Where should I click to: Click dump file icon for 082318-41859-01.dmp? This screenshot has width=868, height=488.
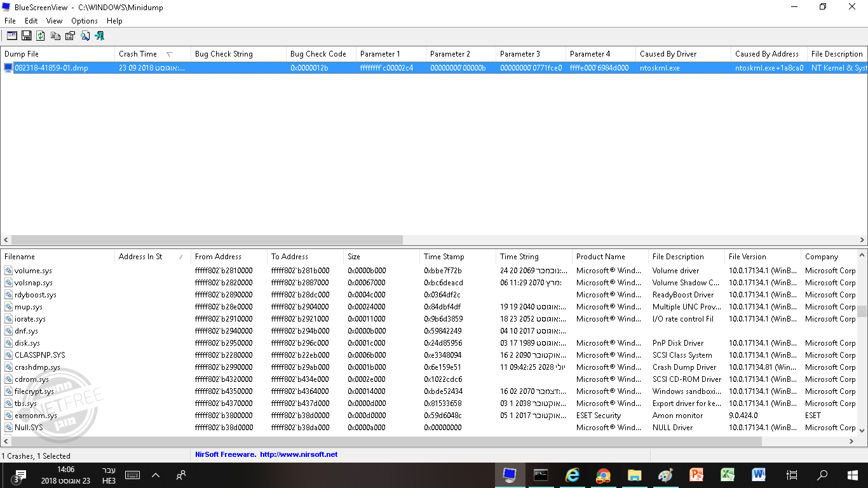click(8, 67)
